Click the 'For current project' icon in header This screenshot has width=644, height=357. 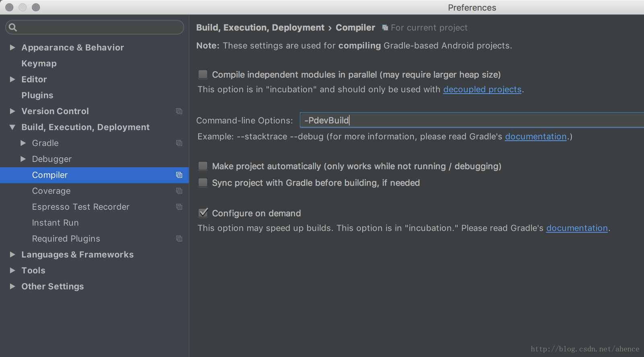[x=385, y=28]
